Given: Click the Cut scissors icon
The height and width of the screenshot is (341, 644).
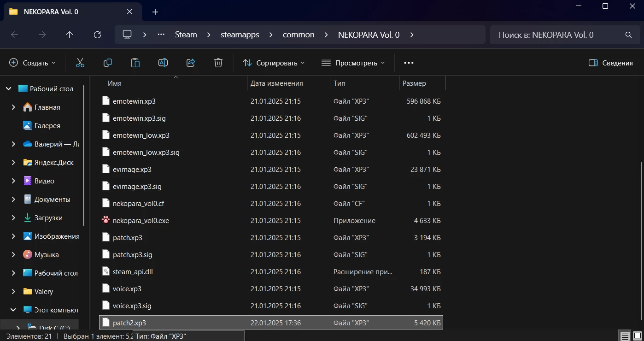Looking at the screenshot, I should [x=80, y=63].
